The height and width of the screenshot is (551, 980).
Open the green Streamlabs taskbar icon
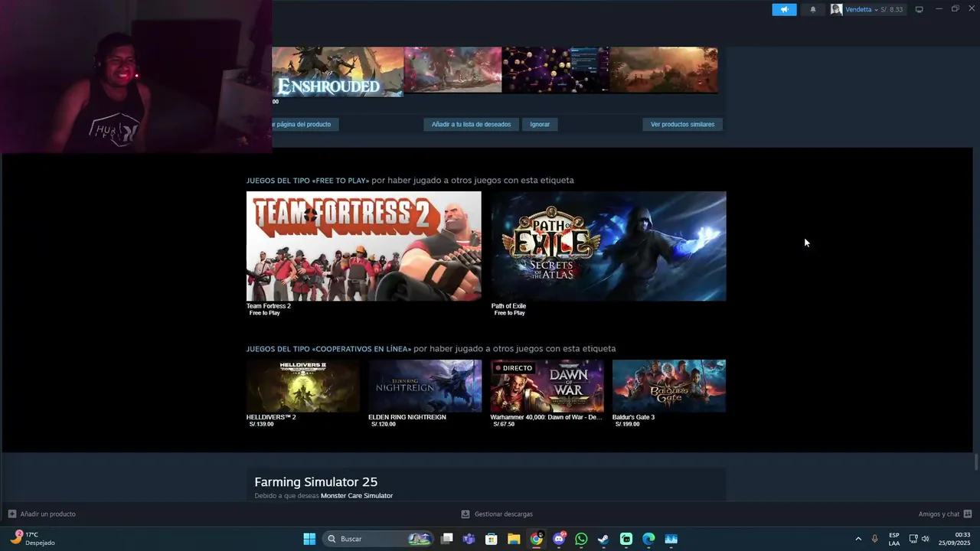(626, 539)
